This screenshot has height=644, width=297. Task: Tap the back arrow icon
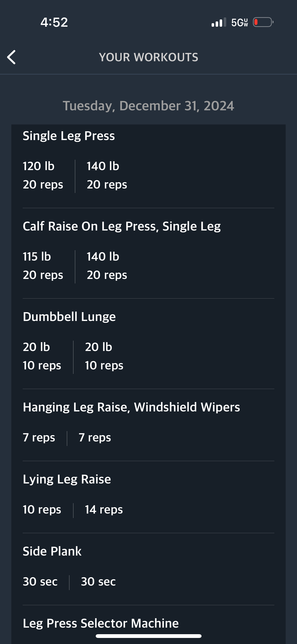pos(11,57)
